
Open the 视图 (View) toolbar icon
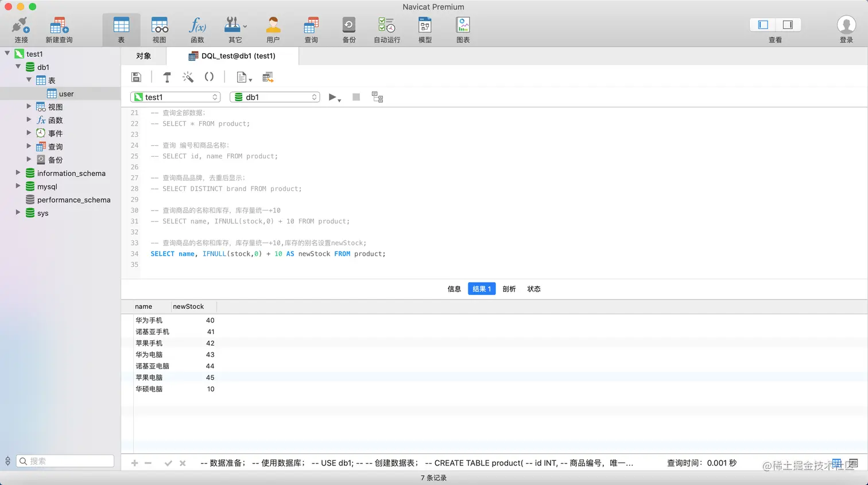(x=160, y=30)
